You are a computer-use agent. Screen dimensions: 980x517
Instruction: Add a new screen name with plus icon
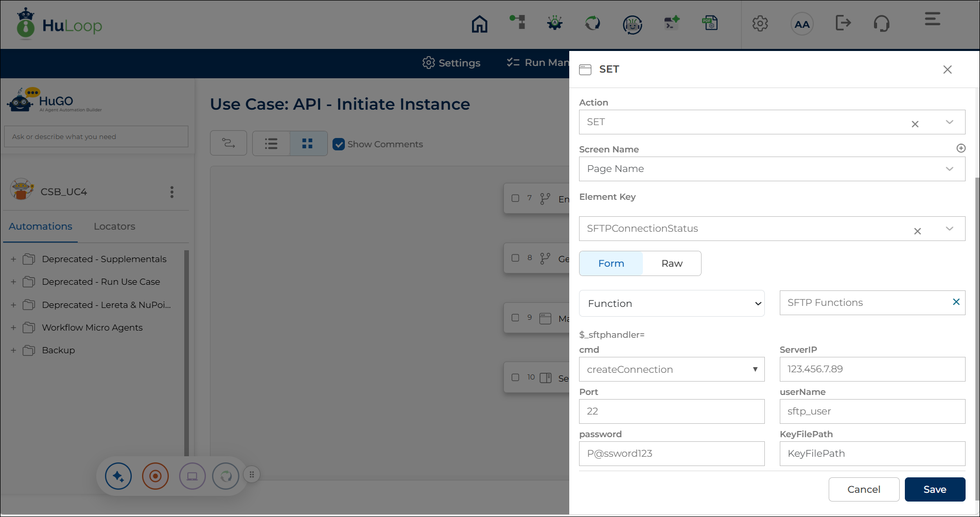tap(961, 148)
